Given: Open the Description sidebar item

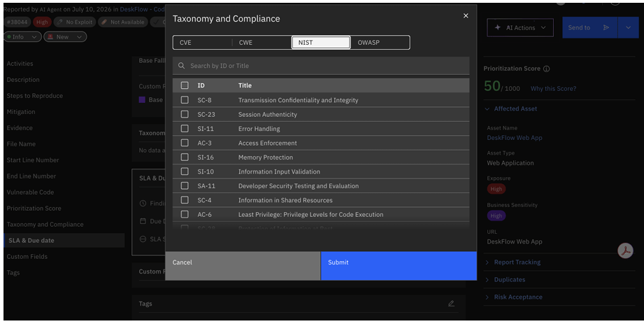Looking at the screenshot, I should pyautogui.click(x=23, y=80).
